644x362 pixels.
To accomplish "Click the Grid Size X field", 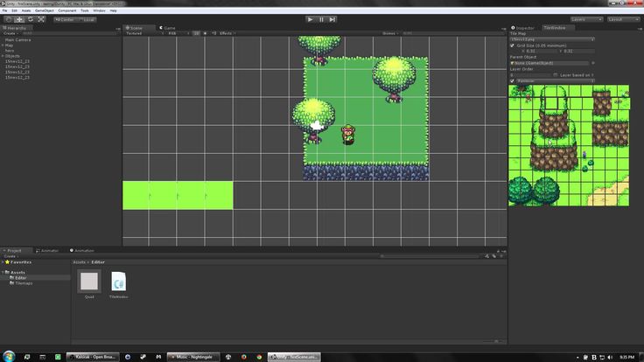I will pyautogui.click(x=540, y=52).
